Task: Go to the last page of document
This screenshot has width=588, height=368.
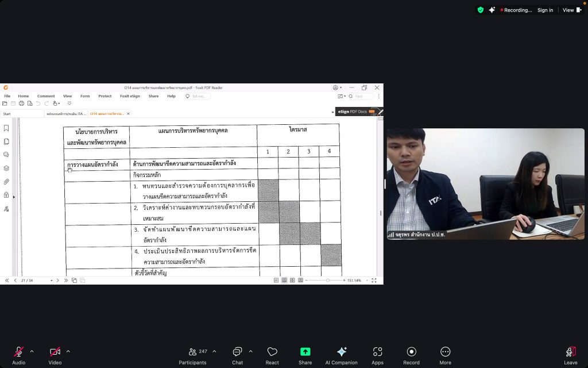Action: click(66, 281)
